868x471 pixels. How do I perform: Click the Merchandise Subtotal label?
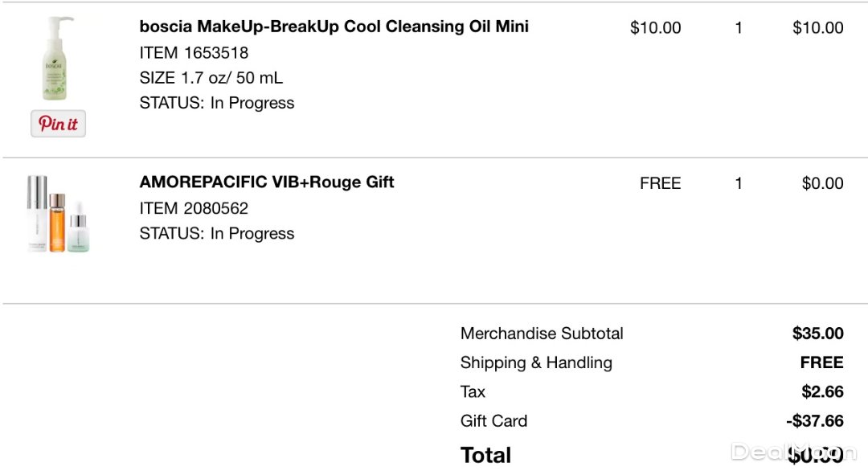(x=542, y=334)
